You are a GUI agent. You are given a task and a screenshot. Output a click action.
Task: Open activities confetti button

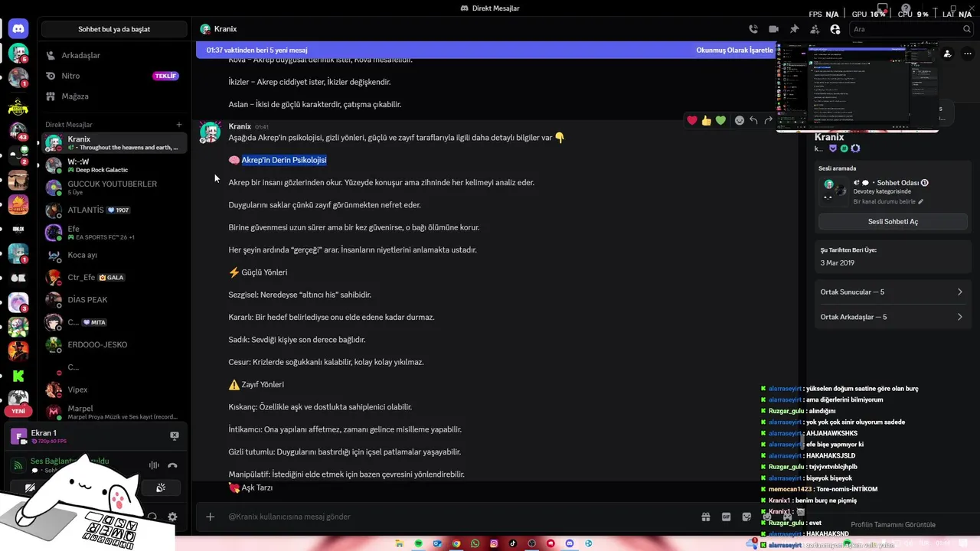point(161,487)
